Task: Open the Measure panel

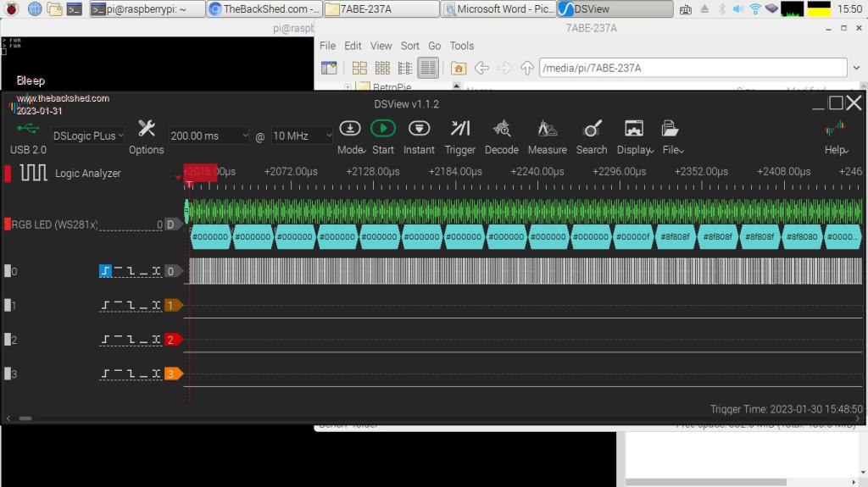Action: tap(547, 129)
